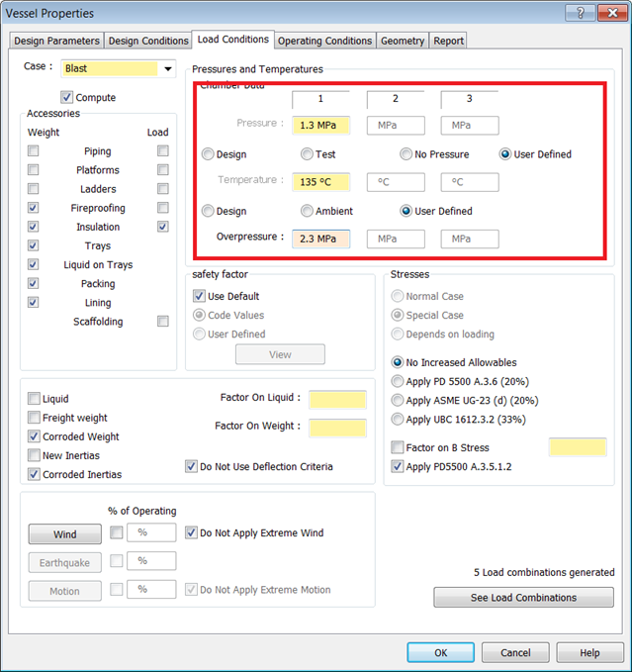Screen dimensions: 632x672
Task: Switch to the Design Conditions tab
Action: coord(148,41)
